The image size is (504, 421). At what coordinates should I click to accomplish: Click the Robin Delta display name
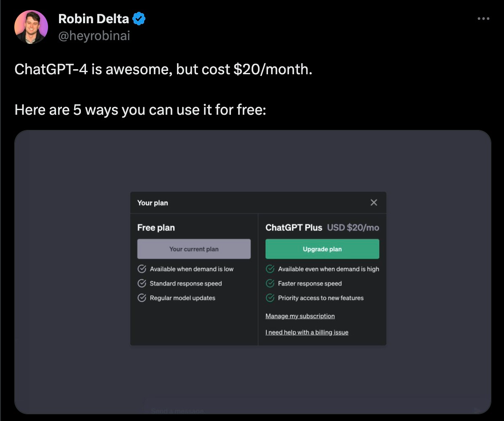94,19
